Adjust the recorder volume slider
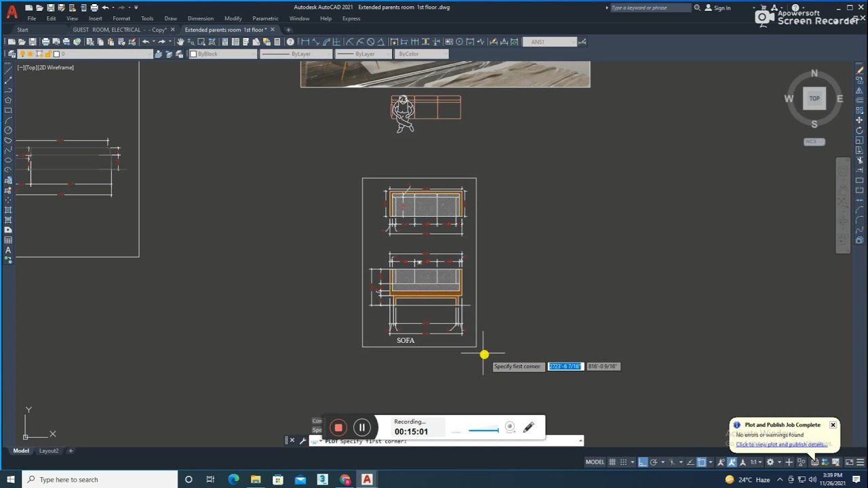Image resolution: width=868 pixels, height=488 pixels. [484, 430]
